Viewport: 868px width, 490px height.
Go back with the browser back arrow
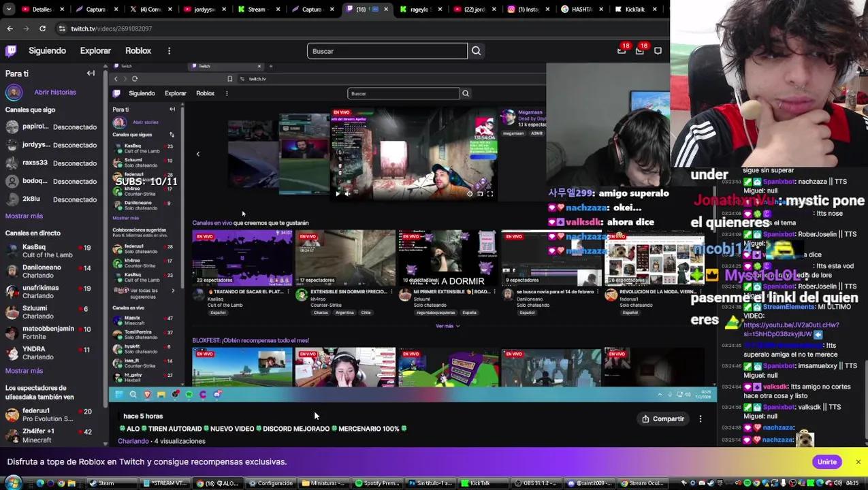pos(10,29)
